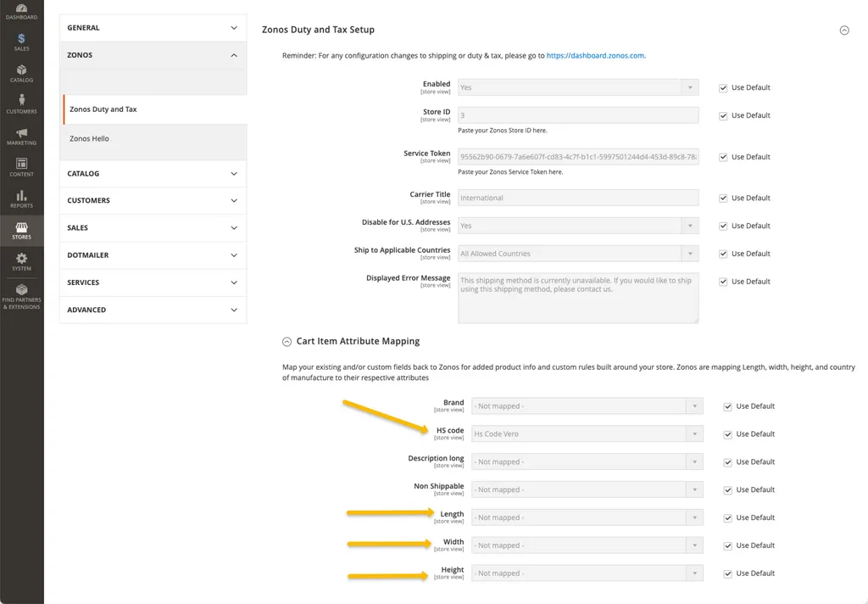Toggle Use Default for Description long
This screenshot has height=604, width=868.
pyautogui.click(x=727, y=462)
